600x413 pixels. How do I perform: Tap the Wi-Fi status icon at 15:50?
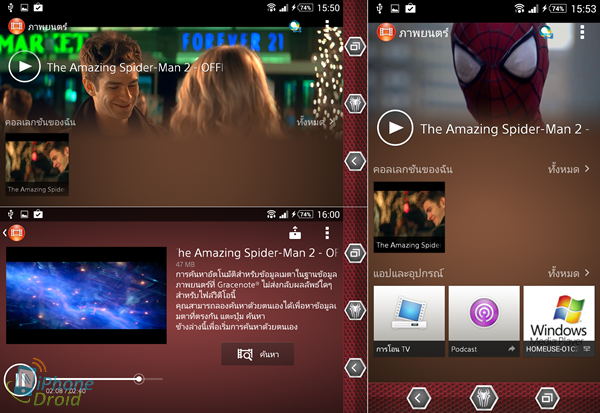[271, 8]
